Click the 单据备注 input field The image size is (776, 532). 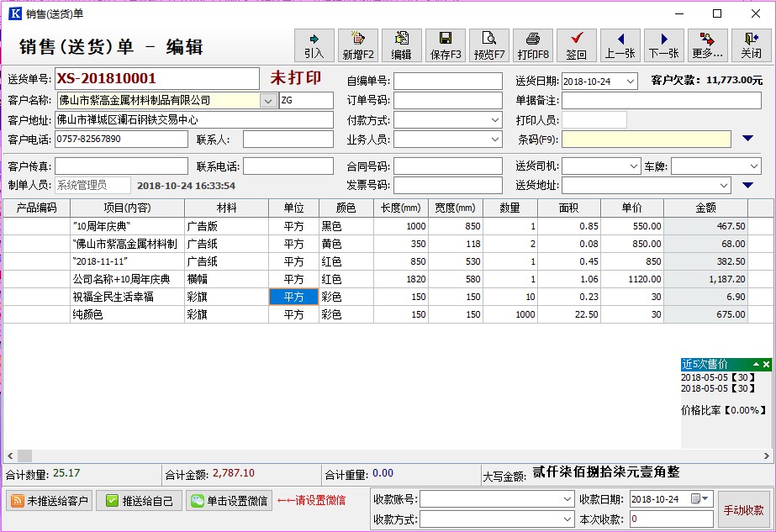(662, 101)
